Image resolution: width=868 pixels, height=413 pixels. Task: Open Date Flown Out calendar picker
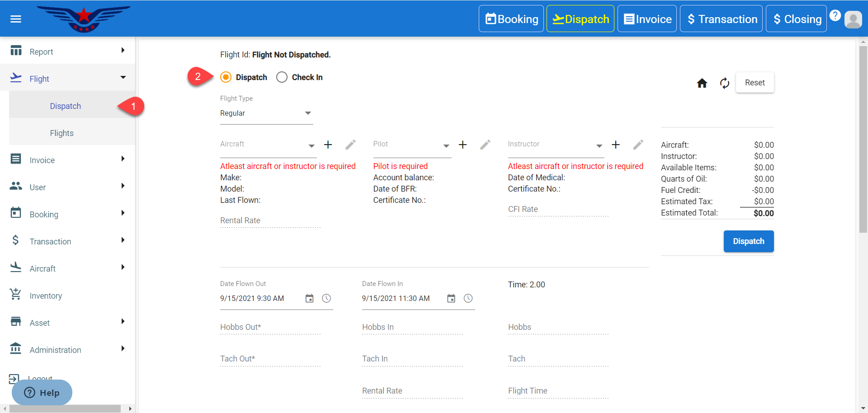tap(309, 299)
